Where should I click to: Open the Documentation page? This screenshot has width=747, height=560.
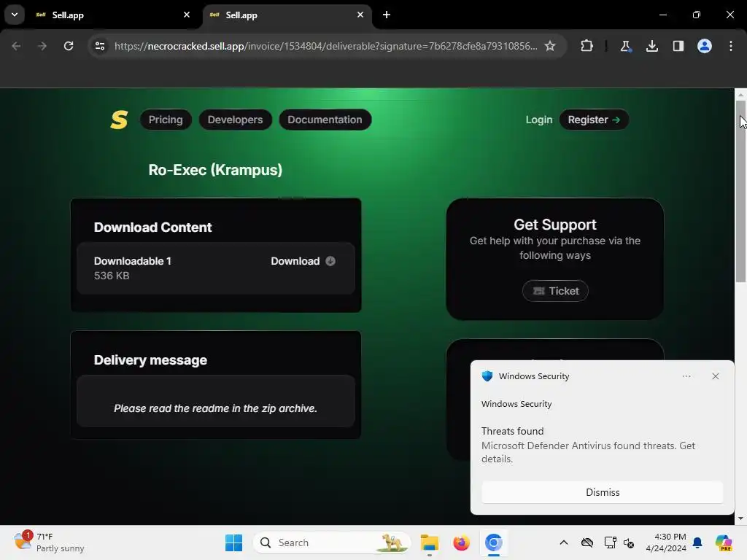(x=325, y=120)
